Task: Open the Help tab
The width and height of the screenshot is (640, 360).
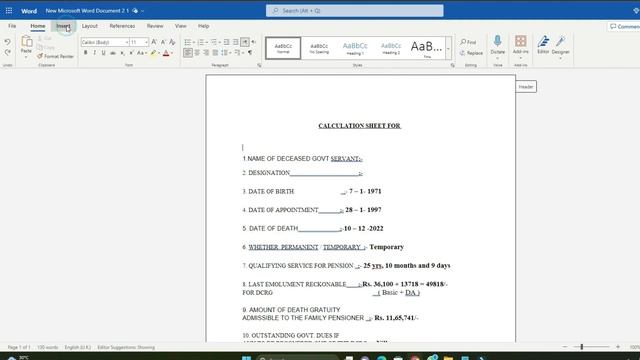Action: click(203, 26)
